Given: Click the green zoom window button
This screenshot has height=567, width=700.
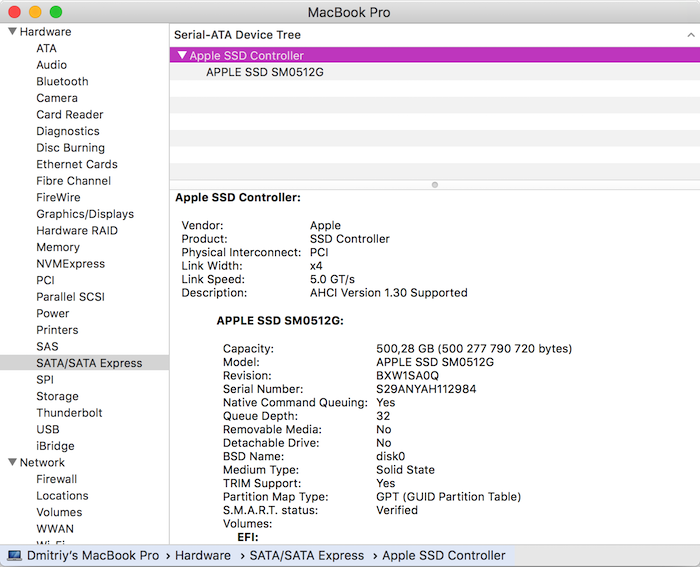Looking at the screenshot, I should point(56,12).
